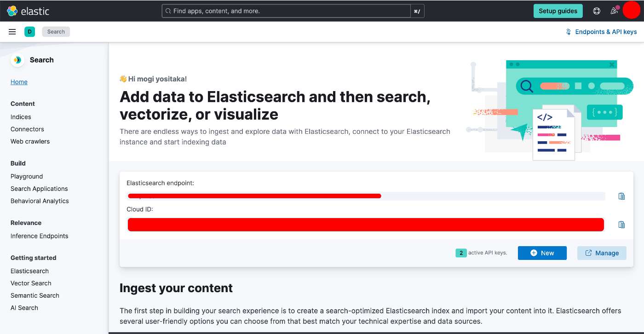Open the hamburger navigation menu
The image size is (644, 334).
click(x=12, y=32)
